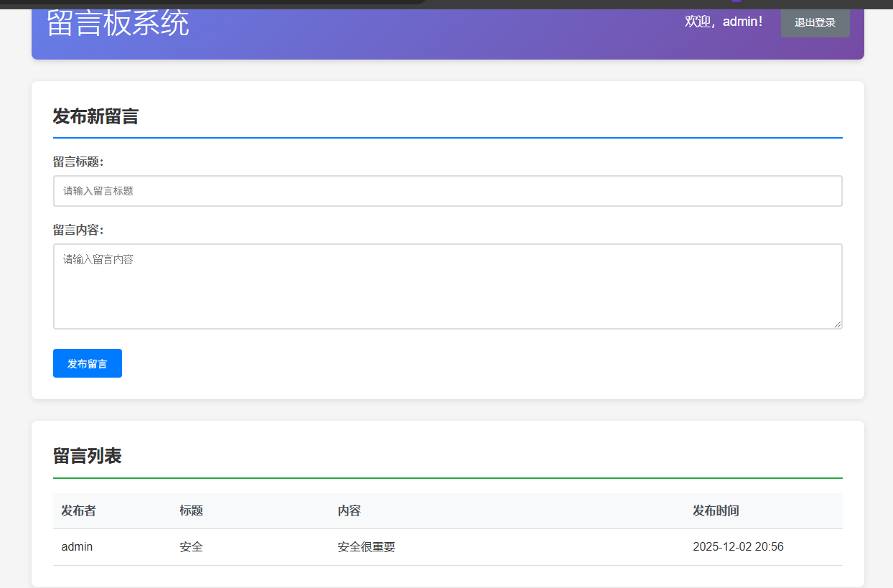The image size is (893, 588).
Task: Focus the 留言标题 title input field
Action: pyautogui.click(x=447, y=191)
